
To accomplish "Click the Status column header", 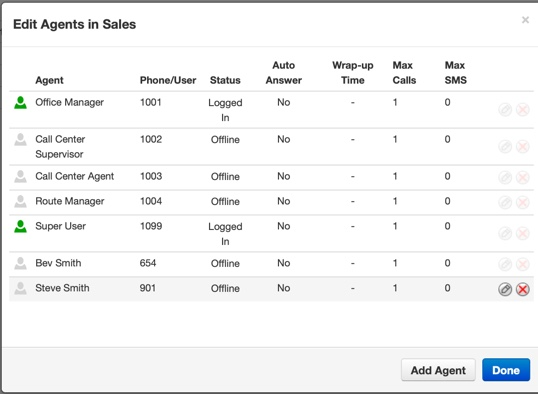I will [x=225, y=80].
